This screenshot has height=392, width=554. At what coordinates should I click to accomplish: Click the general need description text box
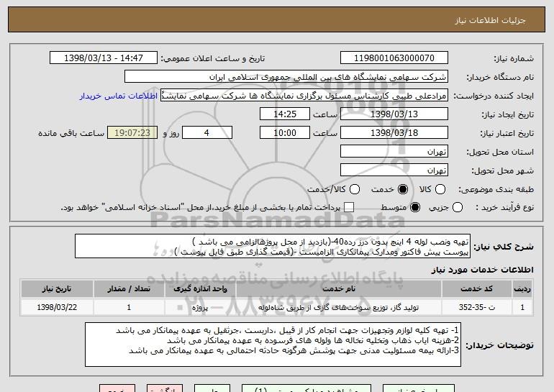coord(273,246)
